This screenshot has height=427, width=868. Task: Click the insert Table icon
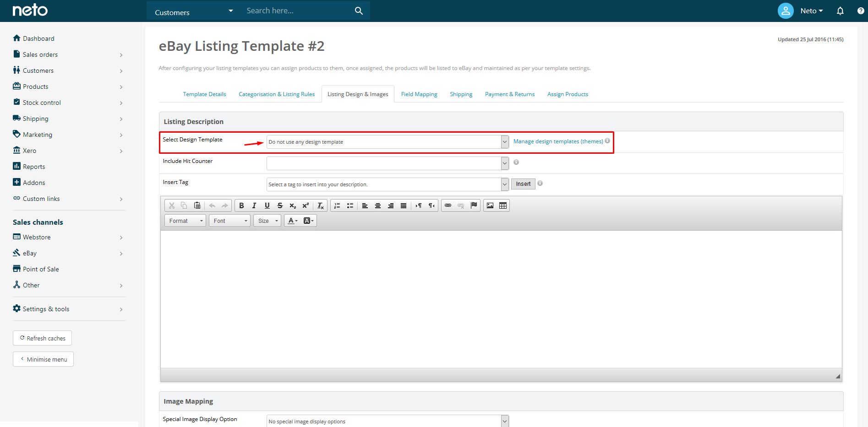[x=503, y=205]
